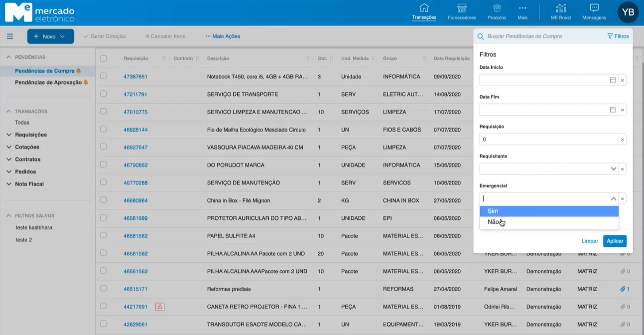
Task: Click the search magnifier icon
Action: coord(481,36)
